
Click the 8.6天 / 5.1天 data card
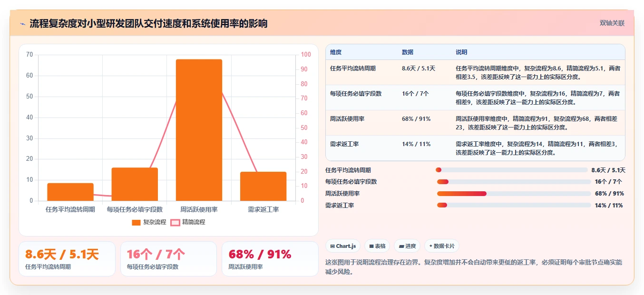[67, 259]
